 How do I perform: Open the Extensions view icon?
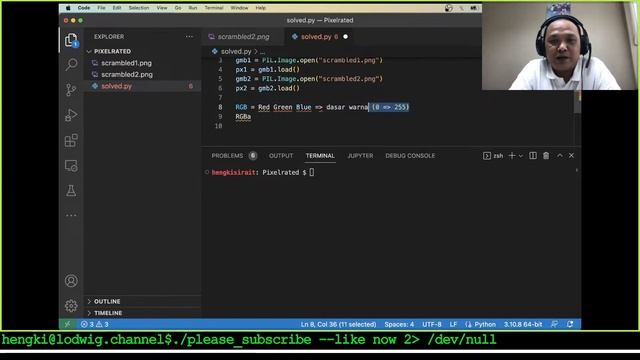pos(71,140)
